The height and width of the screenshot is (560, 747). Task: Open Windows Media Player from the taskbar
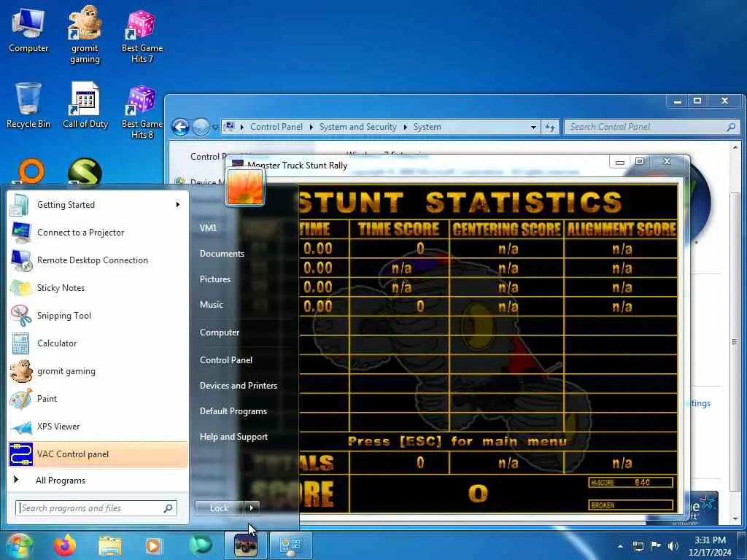153,545
